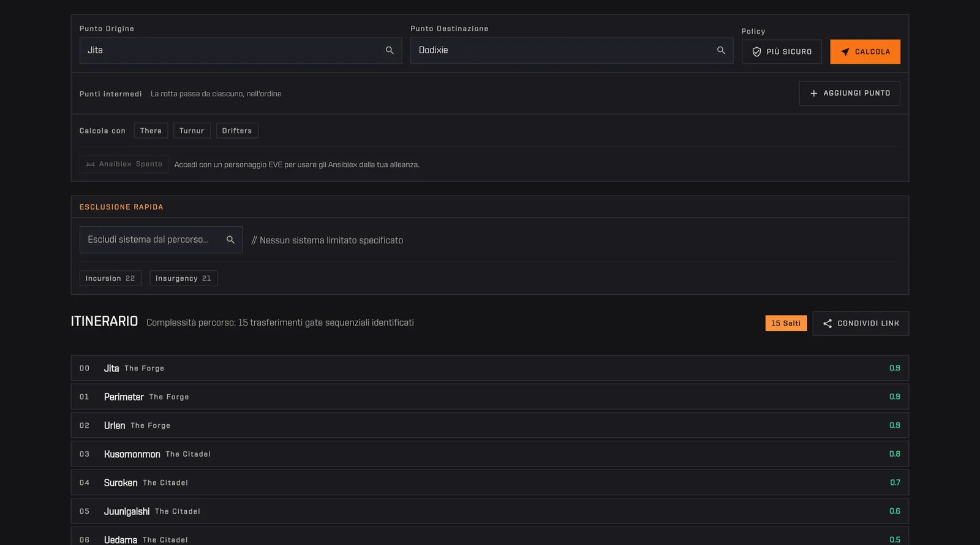Click the Dodixie destination input field
The height and width of the screenshot is (545, 980).
click(x=571, y=50)
